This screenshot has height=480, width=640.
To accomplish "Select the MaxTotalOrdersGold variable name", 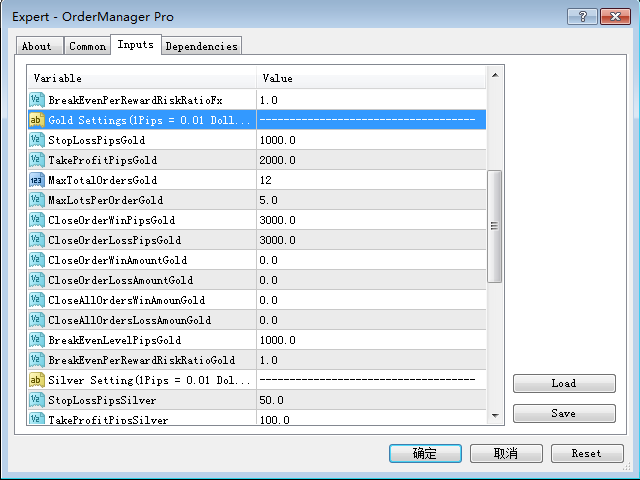I will (x=103, y=180).
